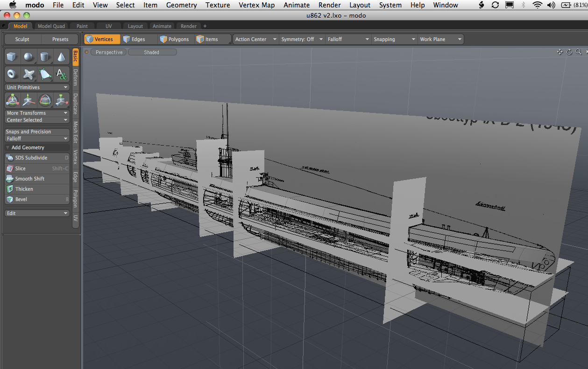The image size is (588, 369).
Task: Pick the Cylinder primitive tool
Action: click(45, 57)
